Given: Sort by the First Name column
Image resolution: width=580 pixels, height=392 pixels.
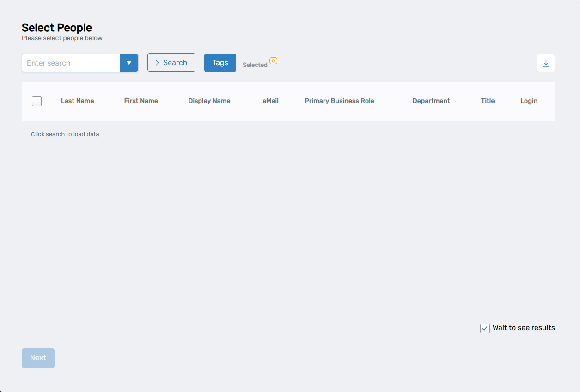Looking at the screenshot, I should pyautogui.click(x=141, y=101).
